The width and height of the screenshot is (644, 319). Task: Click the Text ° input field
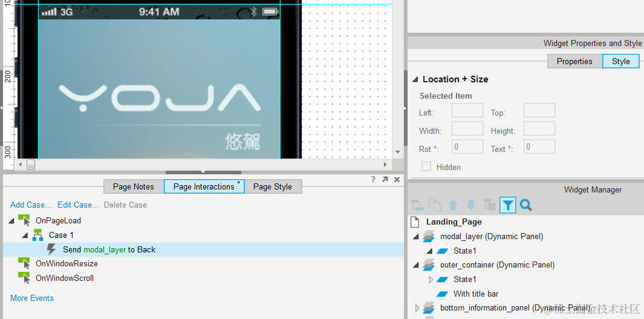pos(539,146)
